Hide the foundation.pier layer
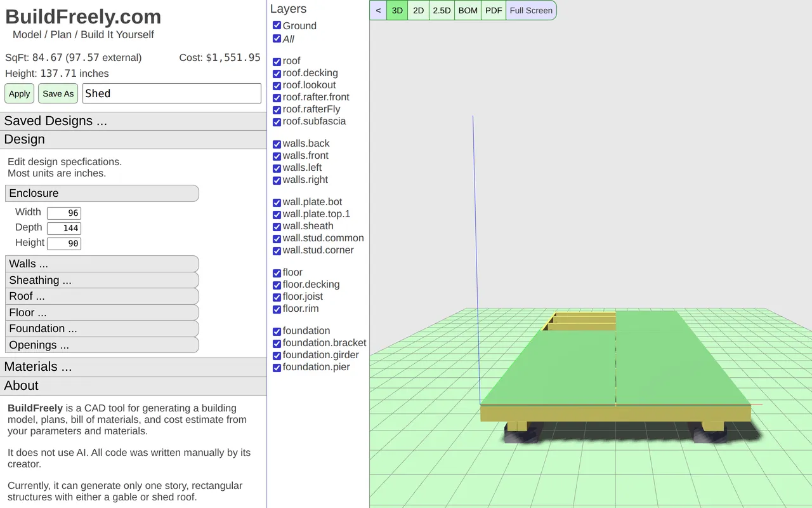Viewport: 812px width, 508px height. [277, 368]
